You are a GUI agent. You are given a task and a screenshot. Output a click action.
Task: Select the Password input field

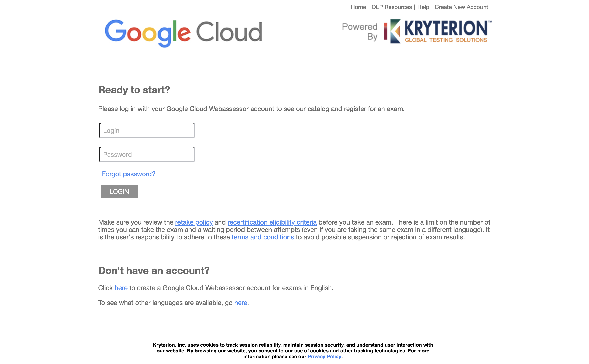(x=147, y=154)
